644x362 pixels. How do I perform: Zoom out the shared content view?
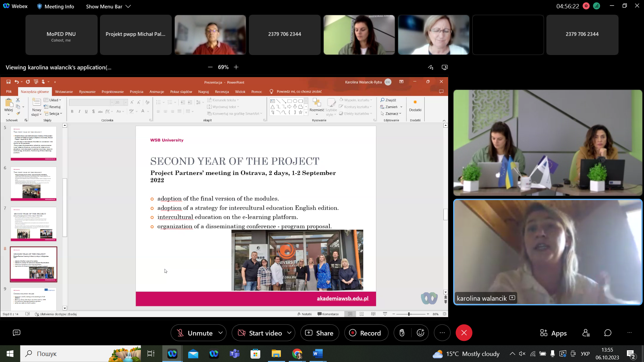click(210, 67)
